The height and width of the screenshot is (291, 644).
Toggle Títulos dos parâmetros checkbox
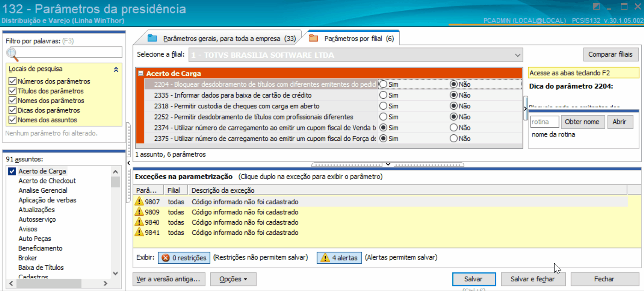pyautogui.click(x=12, y=91)
